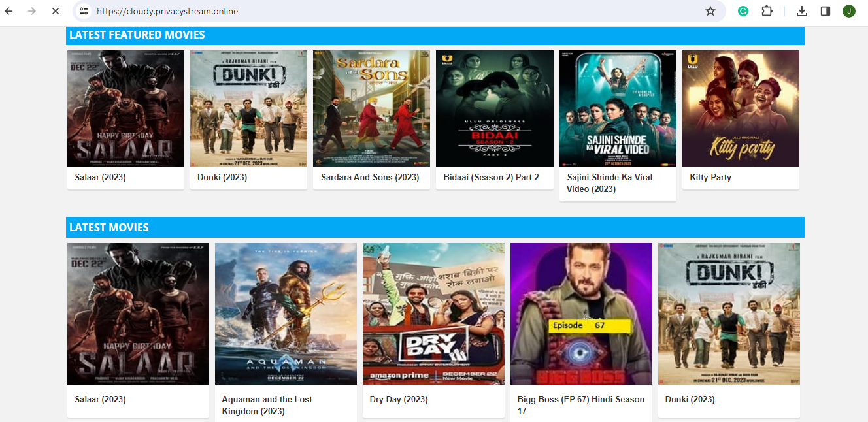The width and height of the screenshot is (868, 422).
Task: Click Dunki (2023) title in Latest Movies
Action: [690, 399]
